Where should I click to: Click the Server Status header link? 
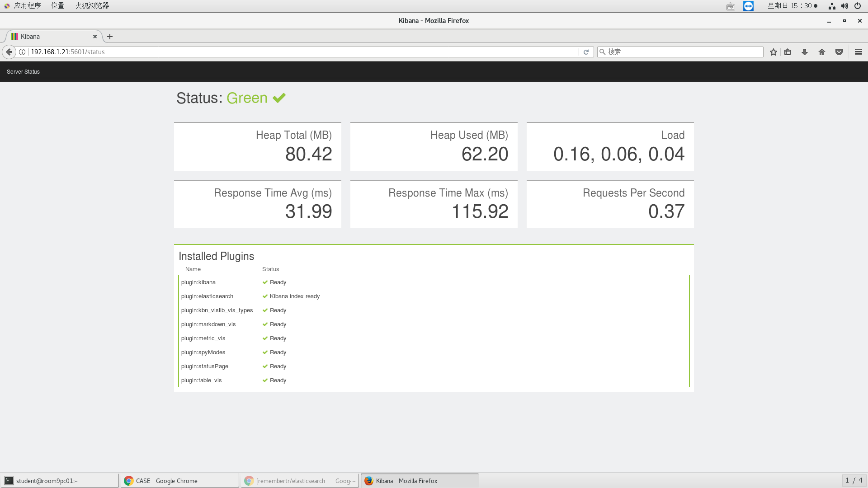(x=23, y=72)
